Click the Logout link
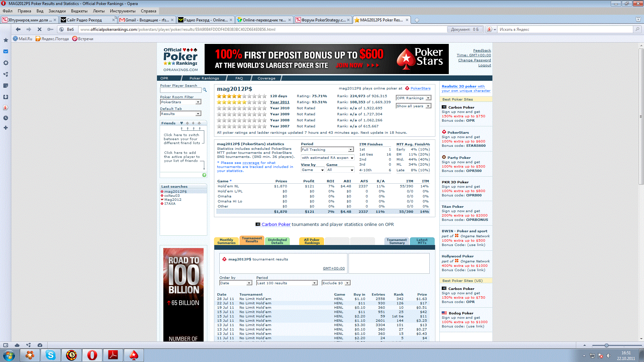Image resolution: width=644 pixels, height=362 pixels. click(x=485, y=65)
